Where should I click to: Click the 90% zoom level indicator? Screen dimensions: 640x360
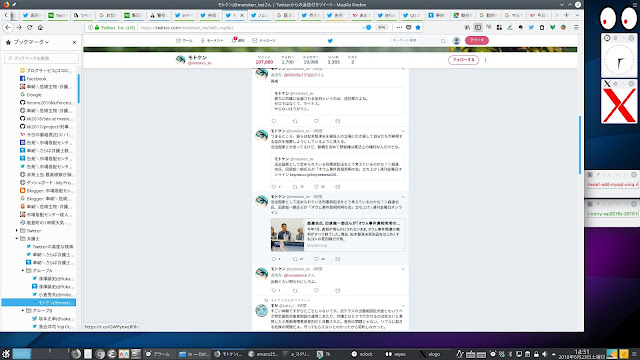pyautogui.click(x=381, y=27)
